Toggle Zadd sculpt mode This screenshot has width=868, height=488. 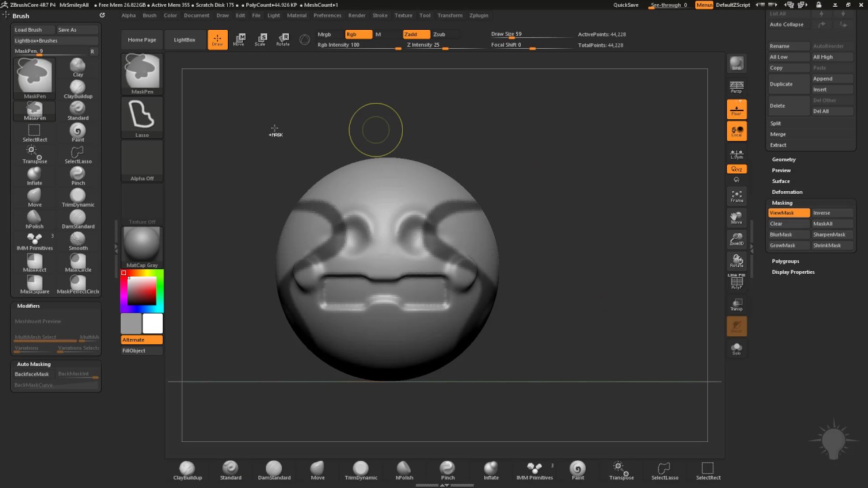(416, 35)
